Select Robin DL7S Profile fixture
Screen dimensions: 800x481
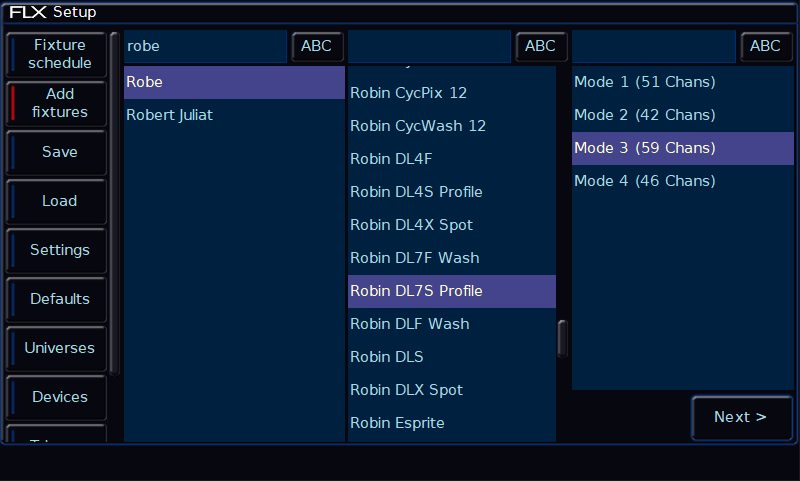coord(452,291)
